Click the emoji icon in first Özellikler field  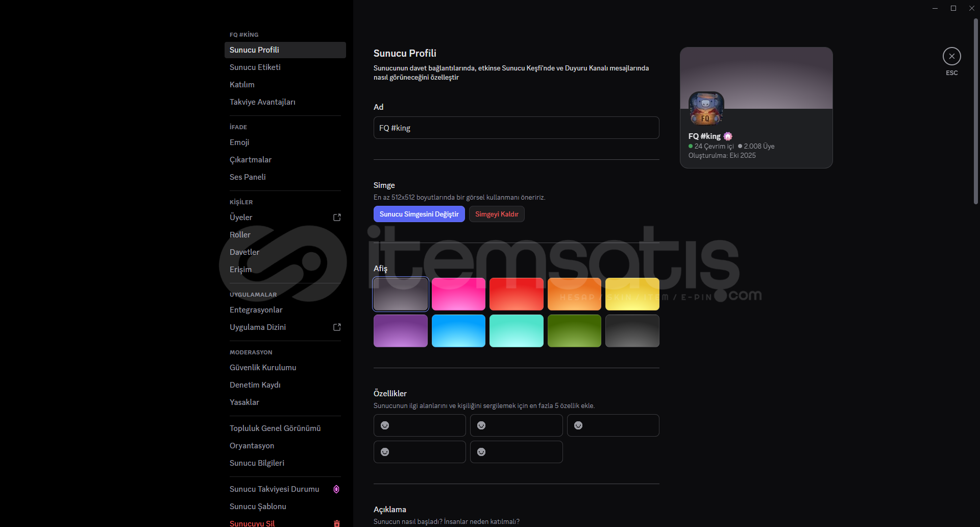tap(385, 425)
